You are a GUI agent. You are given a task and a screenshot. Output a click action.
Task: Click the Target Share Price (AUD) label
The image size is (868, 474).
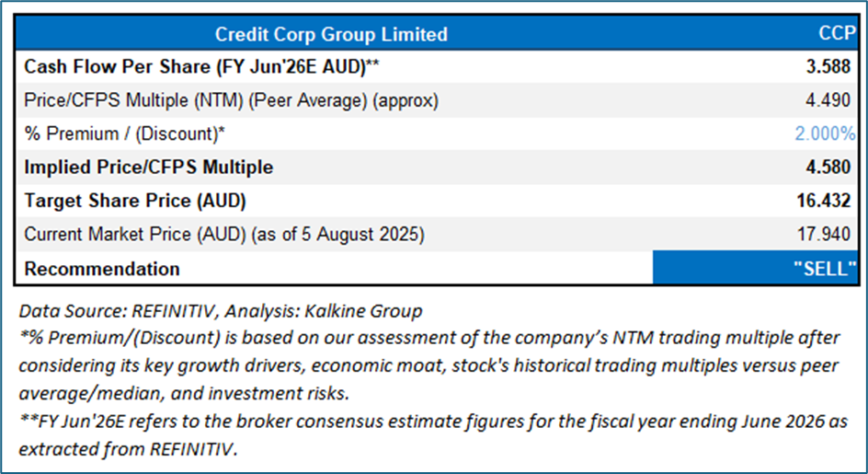(x=135, y=201)
